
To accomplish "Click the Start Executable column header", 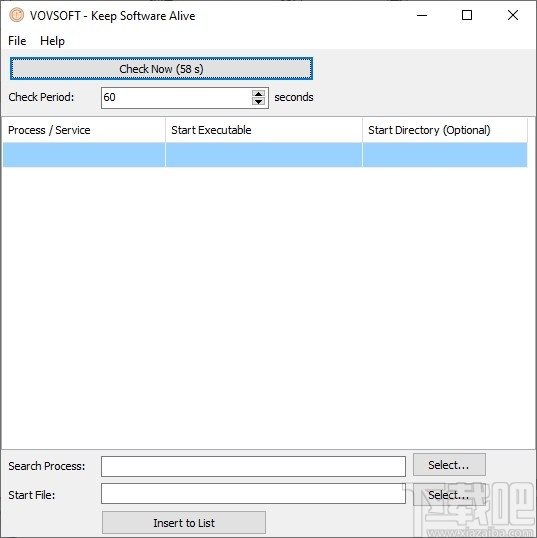I will [x=264, y=130].
